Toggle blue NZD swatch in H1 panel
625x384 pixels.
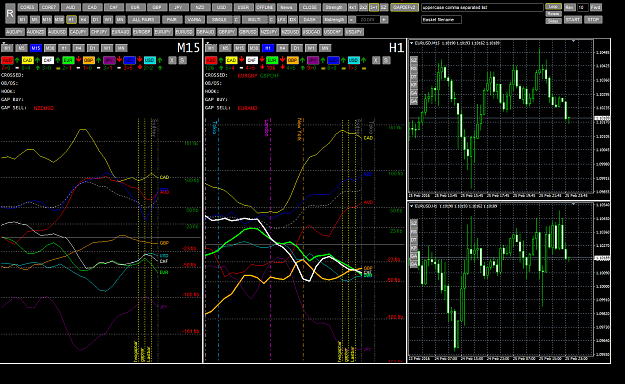[x=333, y=60]
